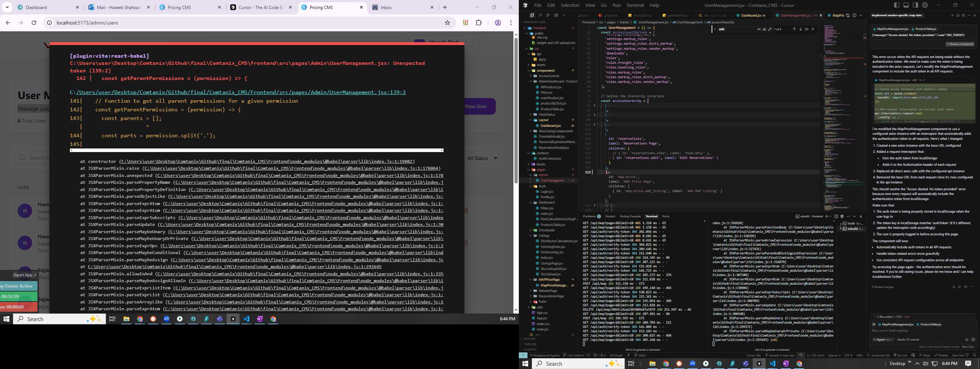
Task: Switch to Debug Console panel tab
Action: (631, 216)
